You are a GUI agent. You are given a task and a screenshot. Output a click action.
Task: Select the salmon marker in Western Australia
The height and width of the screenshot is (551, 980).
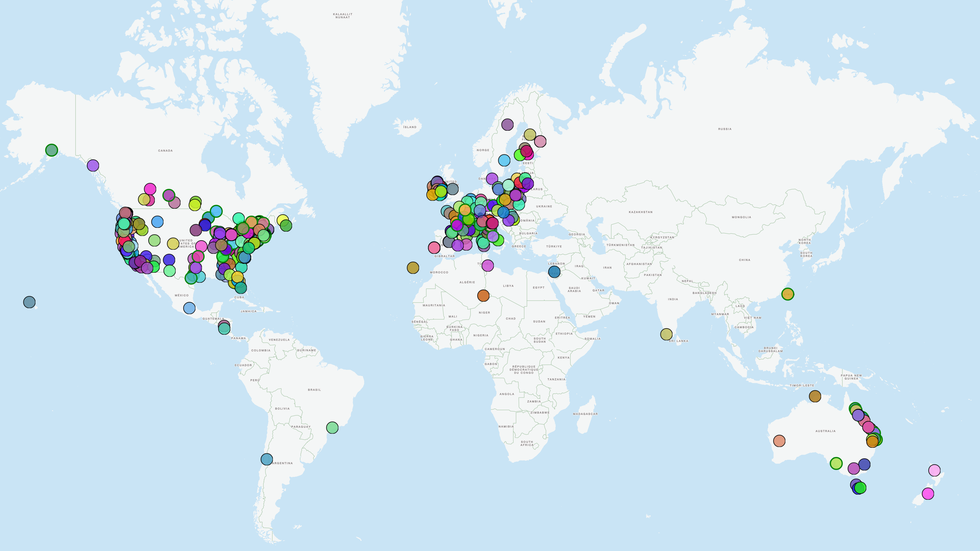click(779, 441)
